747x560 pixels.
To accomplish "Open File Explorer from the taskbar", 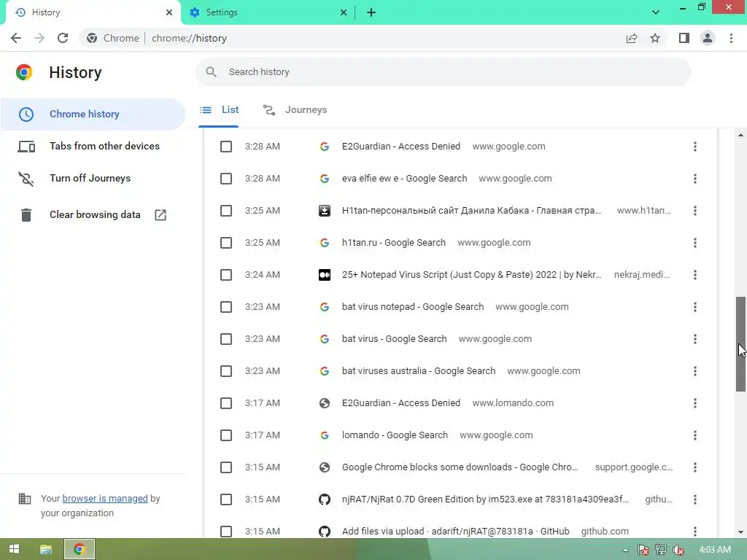I will point(46,550).
